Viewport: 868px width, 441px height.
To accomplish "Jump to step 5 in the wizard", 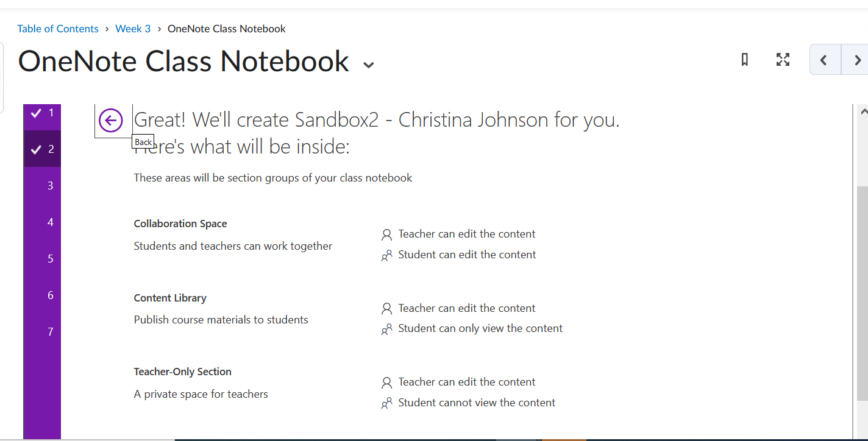I will pos(50,259).
